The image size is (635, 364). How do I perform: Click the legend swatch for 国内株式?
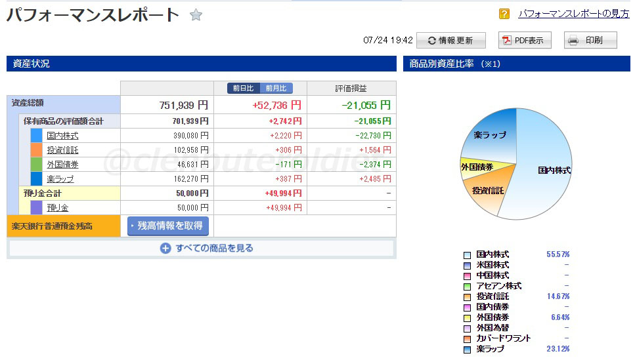pos(467,255)
